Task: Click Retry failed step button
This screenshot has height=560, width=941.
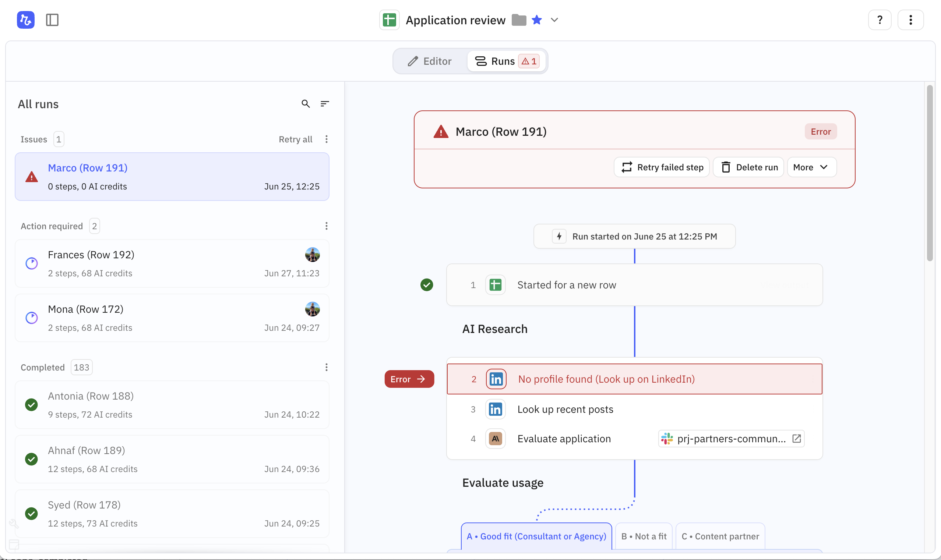Action: (662, 167)
